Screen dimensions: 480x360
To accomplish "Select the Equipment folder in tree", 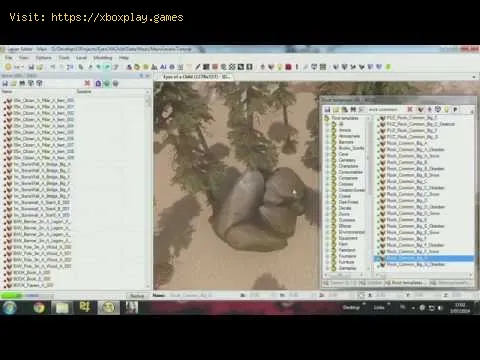I will point(348,238).
